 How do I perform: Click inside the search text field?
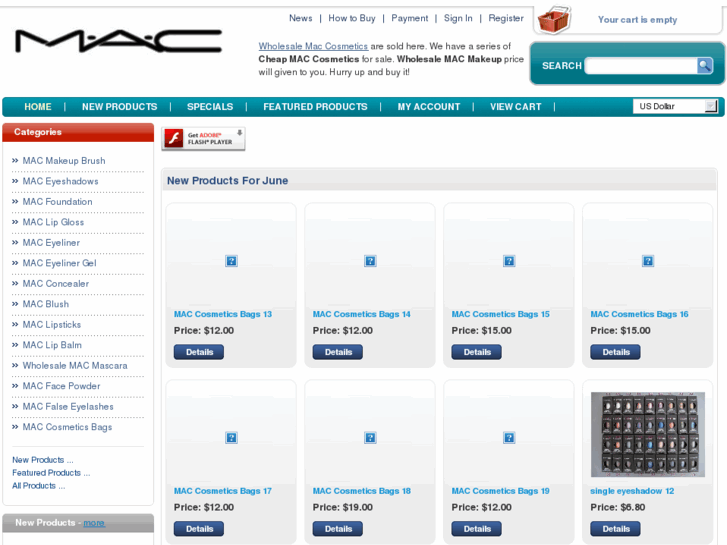point(640,66)
